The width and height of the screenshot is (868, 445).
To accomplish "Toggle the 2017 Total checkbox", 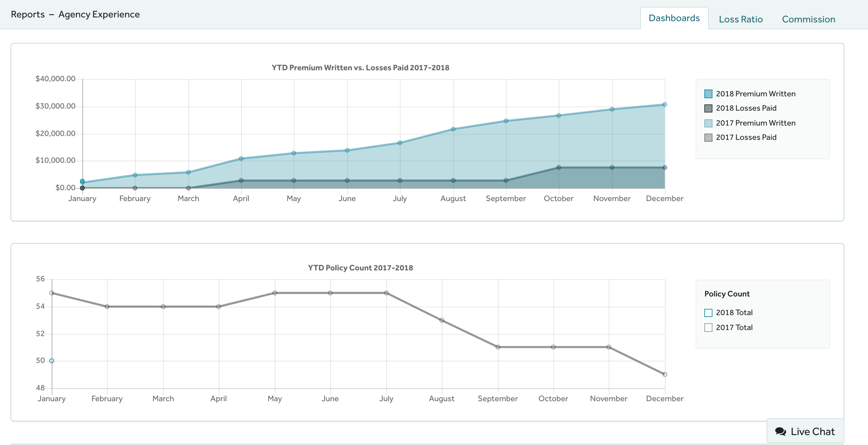I will tap(708, 328).
